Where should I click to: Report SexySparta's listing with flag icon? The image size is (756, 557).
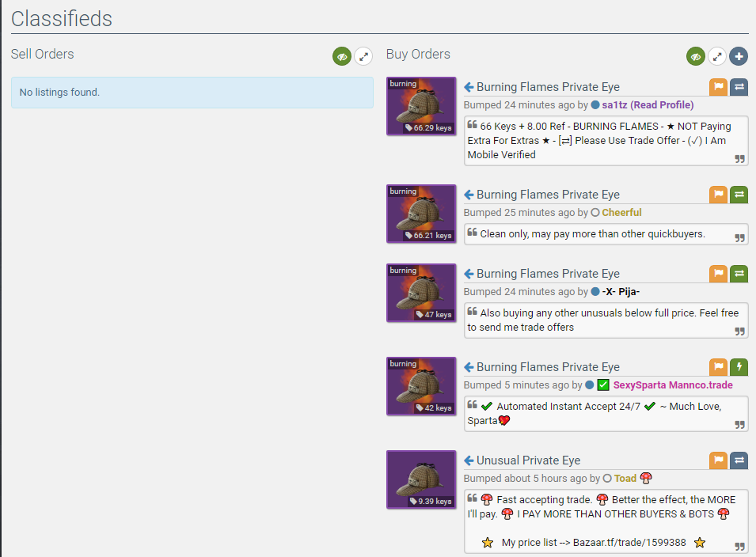(x=718, y=367)
